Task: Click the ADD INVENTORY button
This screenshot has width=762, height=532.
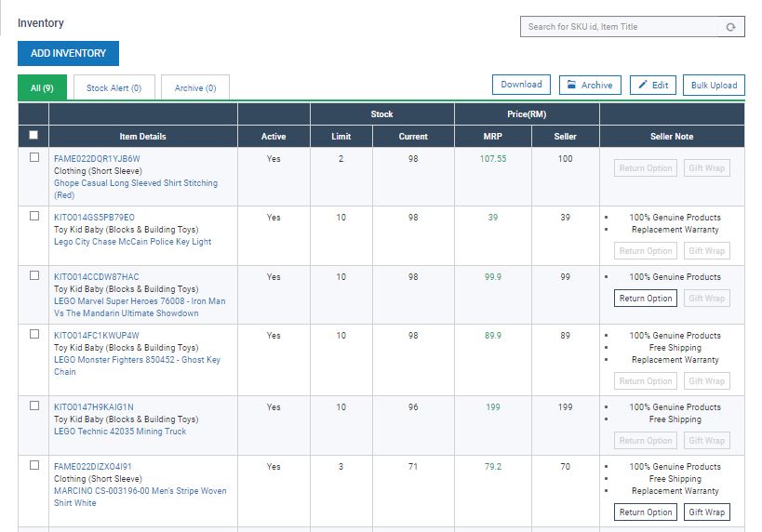Action: pos(68,53)
